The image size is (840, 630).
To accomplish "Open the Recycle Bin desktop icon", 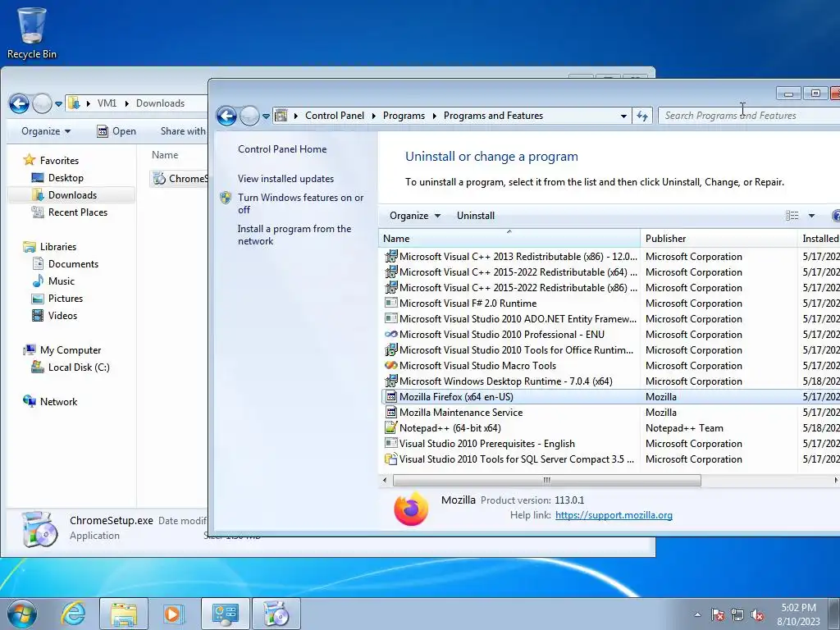I will pyautogui.click(x=32, y=33).
